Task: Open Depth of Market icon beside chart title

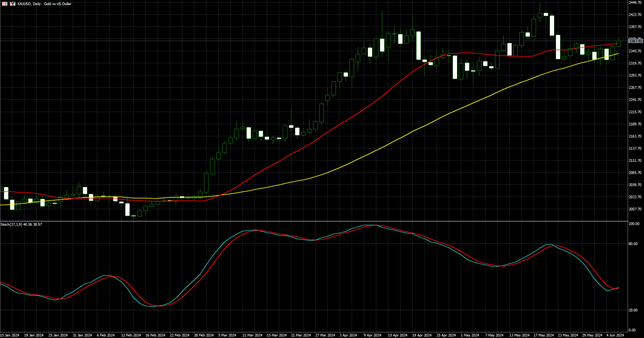Action: [x=13, y=4]
